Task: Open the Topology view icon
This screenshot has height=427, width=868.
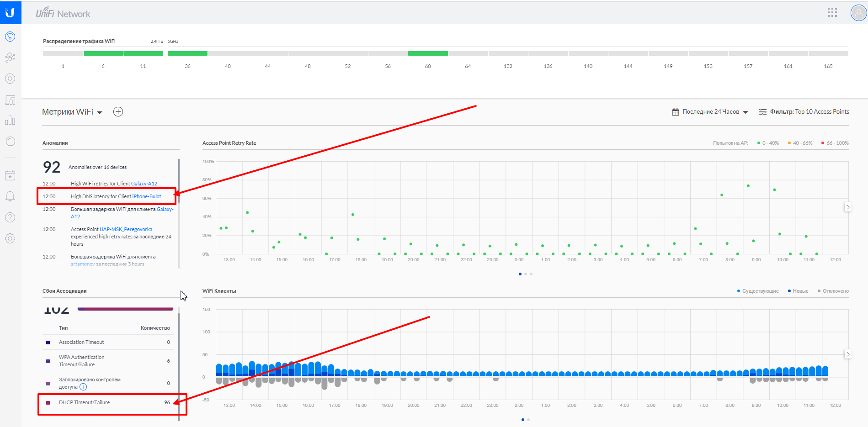Action: click(10, 58)
